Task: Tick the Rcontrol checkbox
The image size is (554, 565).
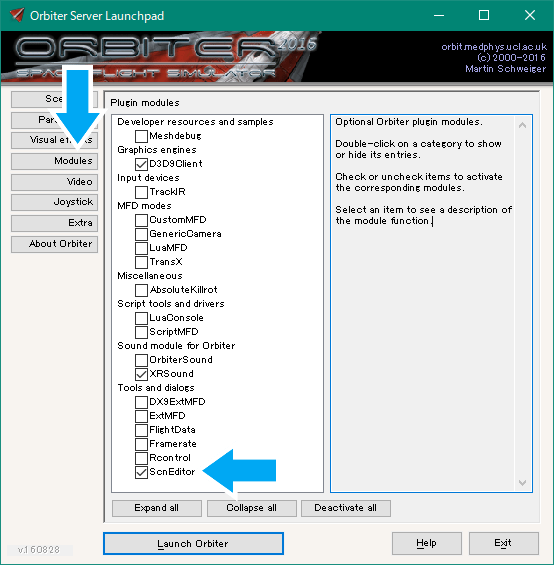Action: tap(141, 458)
